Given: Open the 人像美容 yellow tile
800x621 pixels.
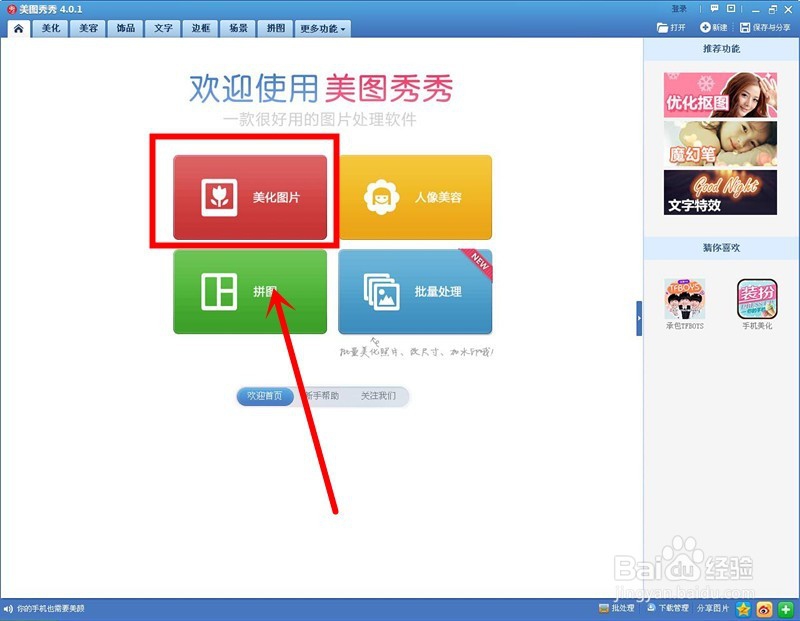Looking at the screenshot, I should coord(415,197).
